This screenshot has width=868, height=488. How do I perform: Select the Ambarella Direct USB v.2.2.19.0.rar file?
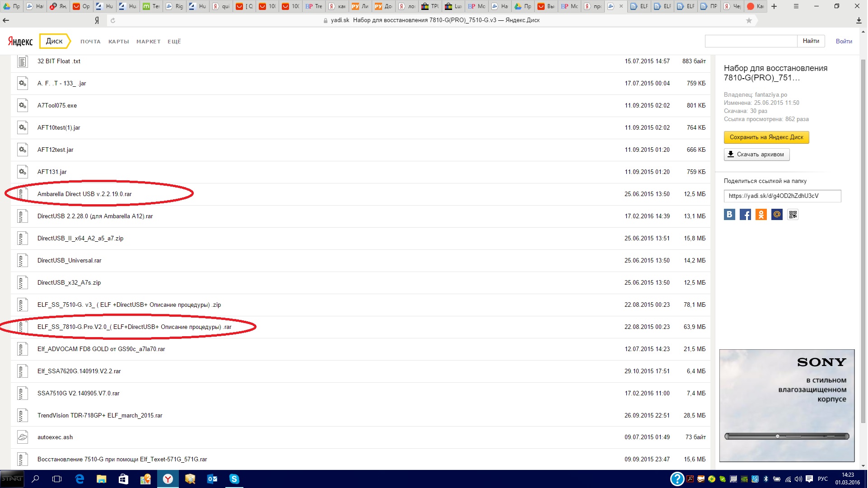pyautogui.click(x=84, y=194)
